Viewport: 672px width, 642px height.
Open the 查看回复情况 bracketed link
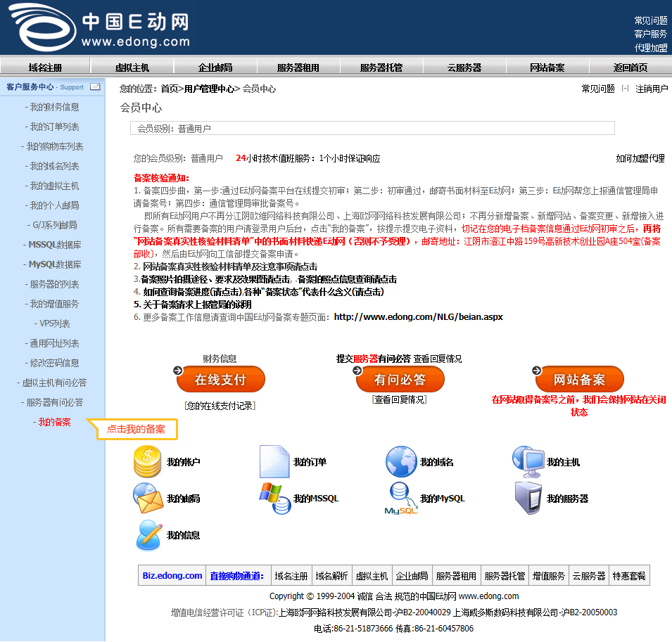point(400,399)
